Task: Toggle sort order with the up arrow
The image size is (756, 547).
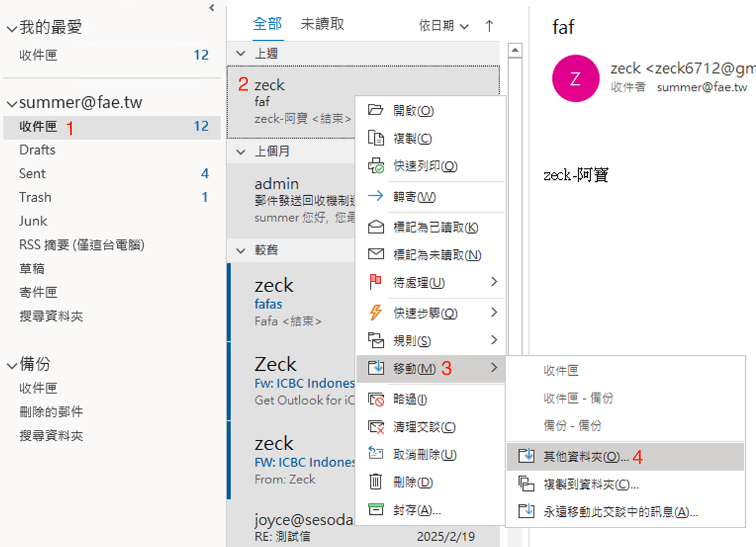Action: (489, 26)
